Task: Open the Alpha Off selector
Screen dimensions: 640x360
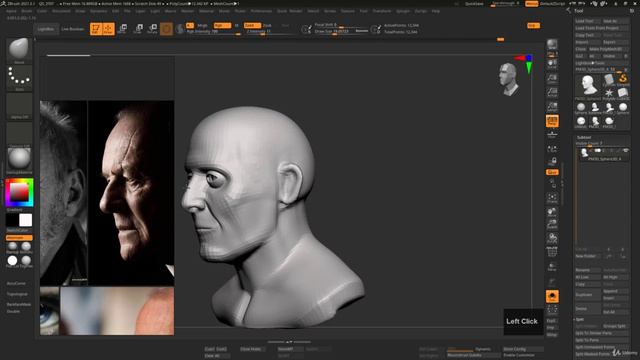Action: tap(19, 106)
